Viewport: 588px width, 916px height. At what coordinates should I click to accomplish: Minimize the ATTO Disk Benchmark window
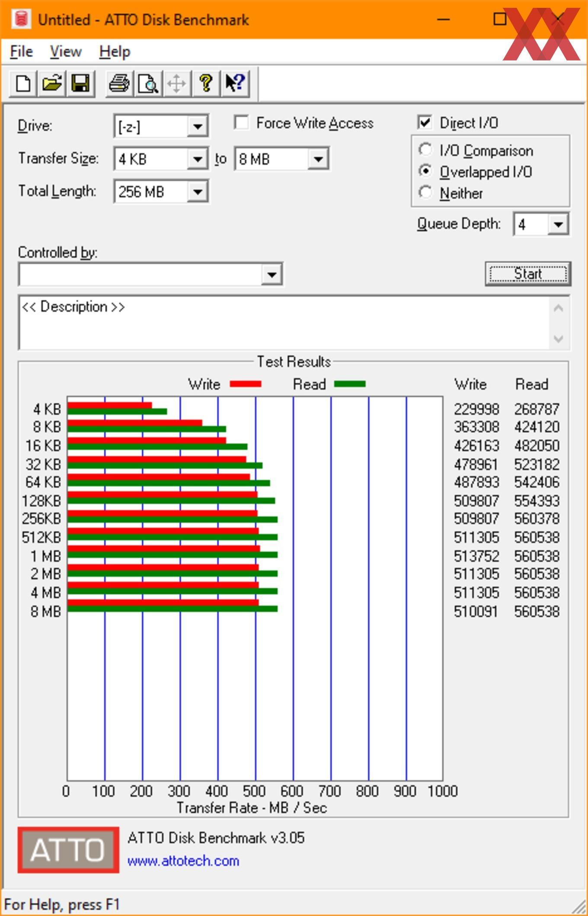click(x=444, y=19)
